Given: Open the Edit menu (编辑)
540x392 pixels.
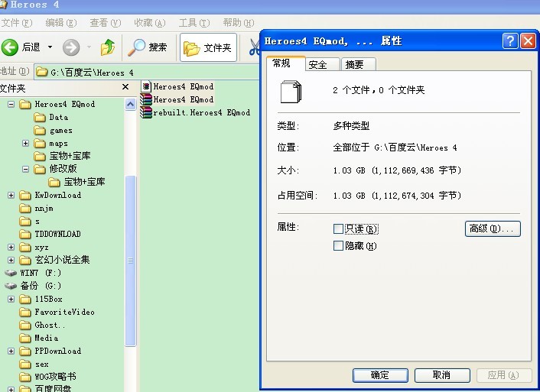Looking at the screenshot, I should coord(61,23).
